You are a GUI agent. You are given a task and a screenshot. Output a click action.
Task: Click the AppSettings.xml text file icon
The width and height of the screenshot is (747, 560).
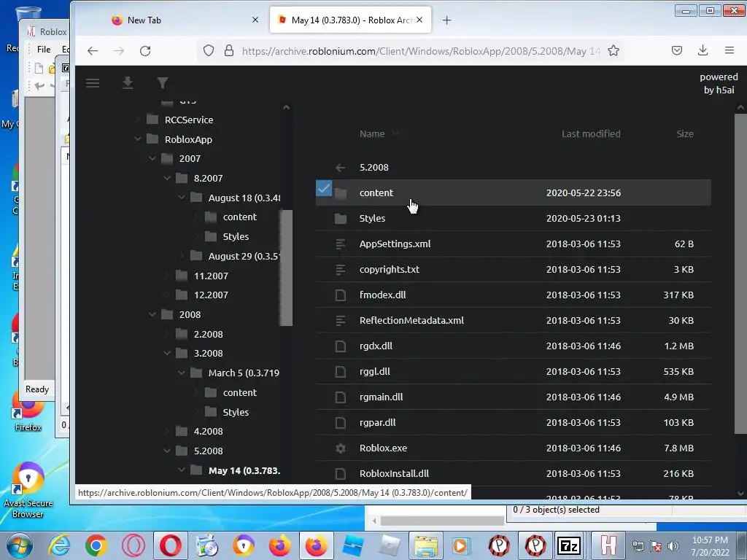click(x=340, y=244)
